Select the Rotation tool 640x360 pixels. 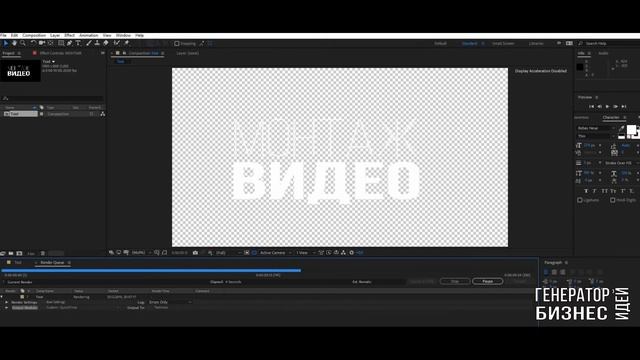click(33, 43)
